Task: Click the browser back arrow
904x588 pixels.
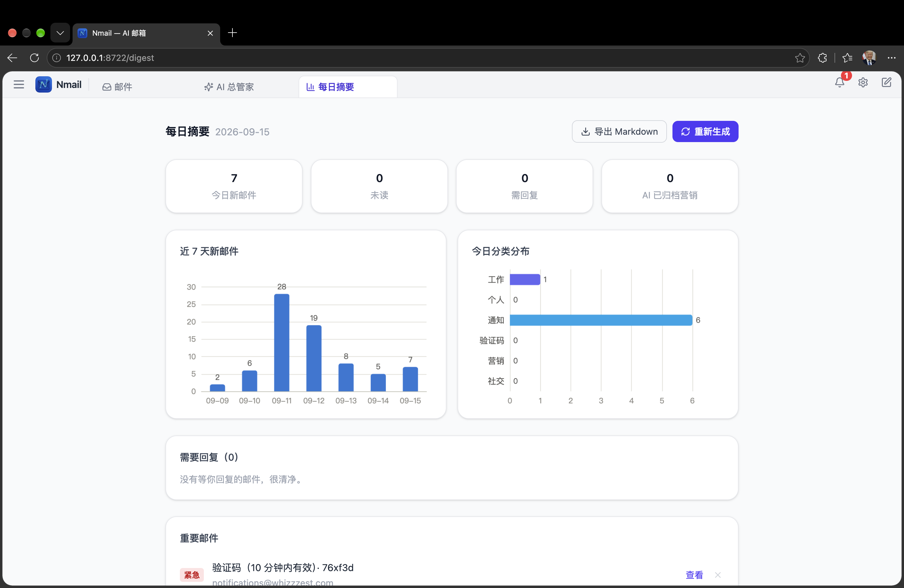Action: tap(12, 58)
